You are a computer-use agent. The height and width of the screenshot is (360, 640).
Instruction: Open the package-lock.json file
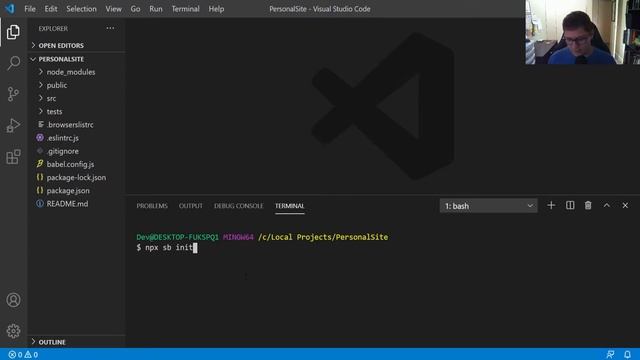point(76,178)
